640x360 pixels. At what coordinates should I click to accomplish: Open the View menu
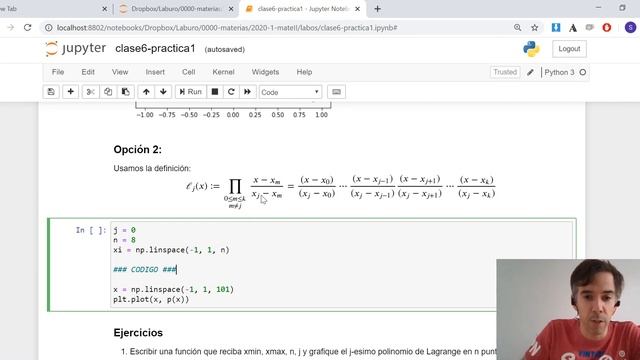tap(120, 72)
